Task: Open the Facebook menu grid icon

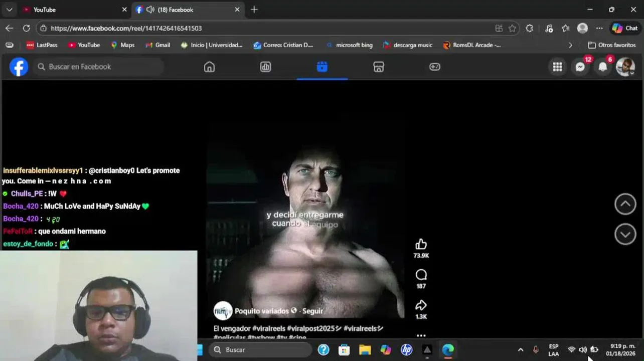Action: pos(557,67)
